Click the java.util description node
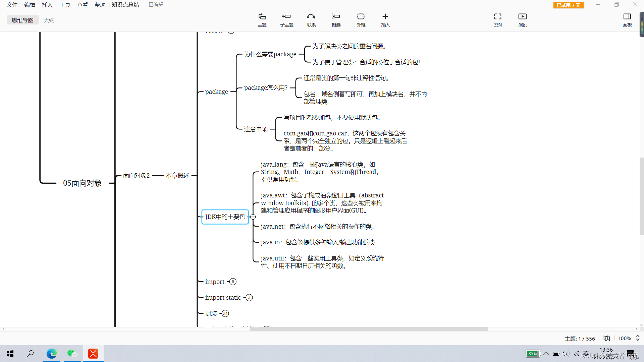This screenshot has width=644, height=362. 322,262
